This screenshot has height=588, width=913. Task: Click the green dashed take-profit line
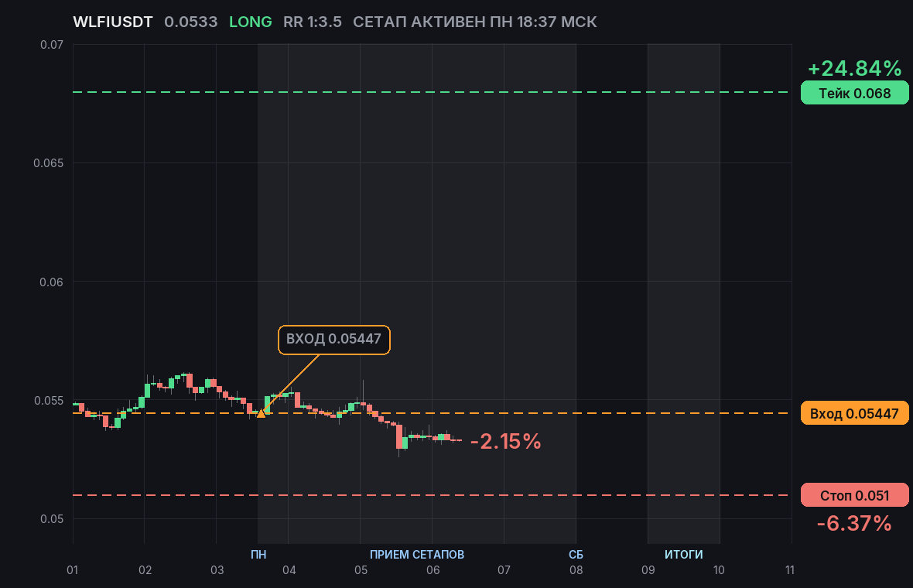tap(432, 92)
